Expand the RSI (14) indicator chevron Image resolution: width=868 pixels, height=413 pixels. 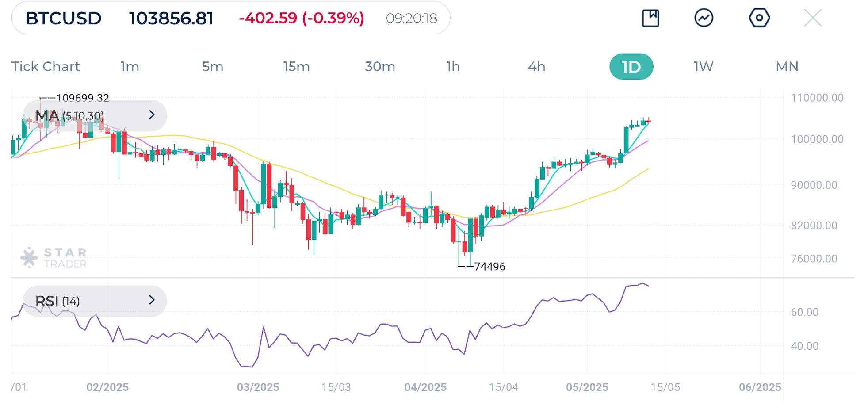152,301
